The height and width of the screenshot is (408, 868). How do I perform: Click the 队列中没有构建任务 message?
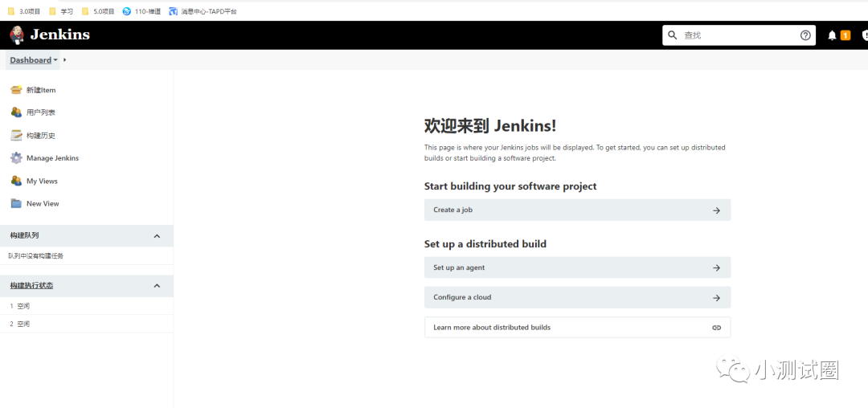36,256
